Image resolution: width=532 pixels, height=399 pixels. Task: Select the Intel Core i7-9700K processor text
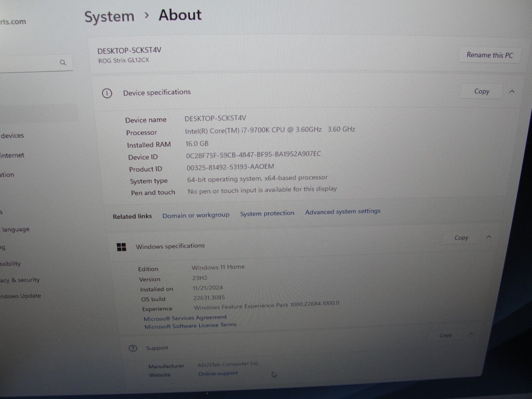270,130
